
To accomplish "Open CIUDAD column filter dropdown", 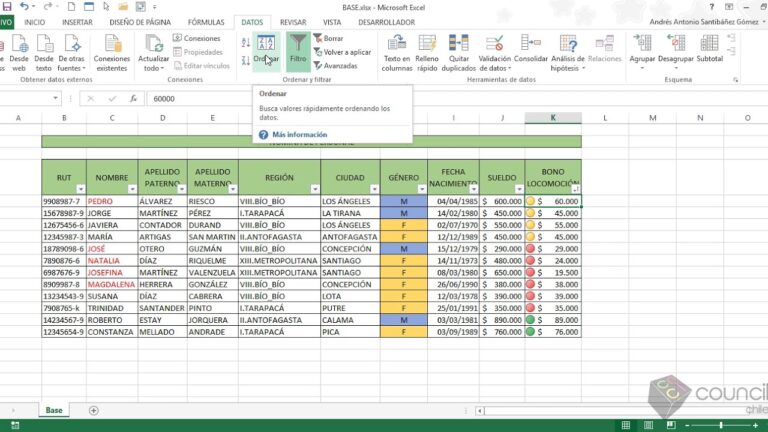I will [374, 189].
